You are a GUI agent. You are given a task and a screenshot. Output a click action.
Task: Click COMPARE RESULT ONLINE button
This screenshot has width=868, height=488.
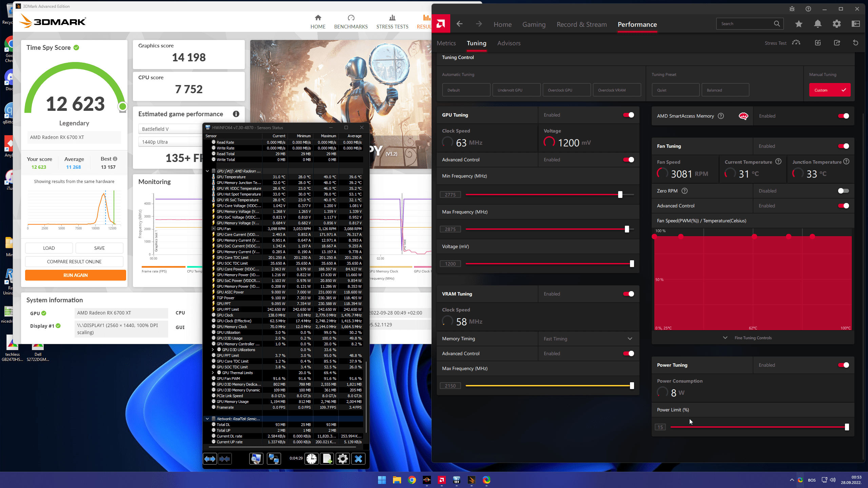pos(74,262)
